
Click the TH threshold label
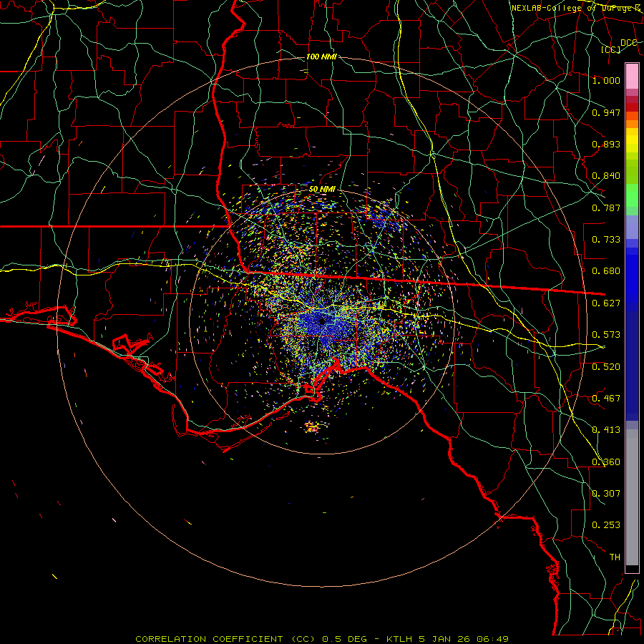coord(615,557)
